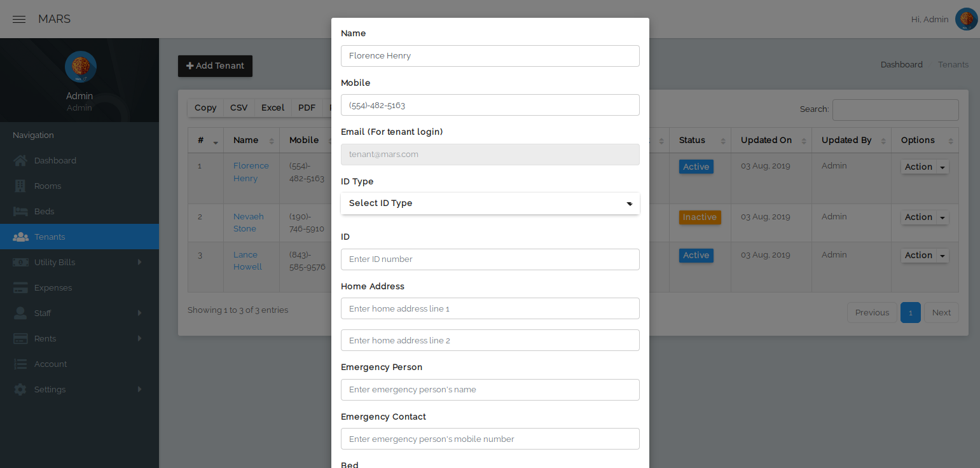This screenshot has height=468, width=980.
Task: Click the Tenants breadcrumb item
Action: click(x=953, y=64)
